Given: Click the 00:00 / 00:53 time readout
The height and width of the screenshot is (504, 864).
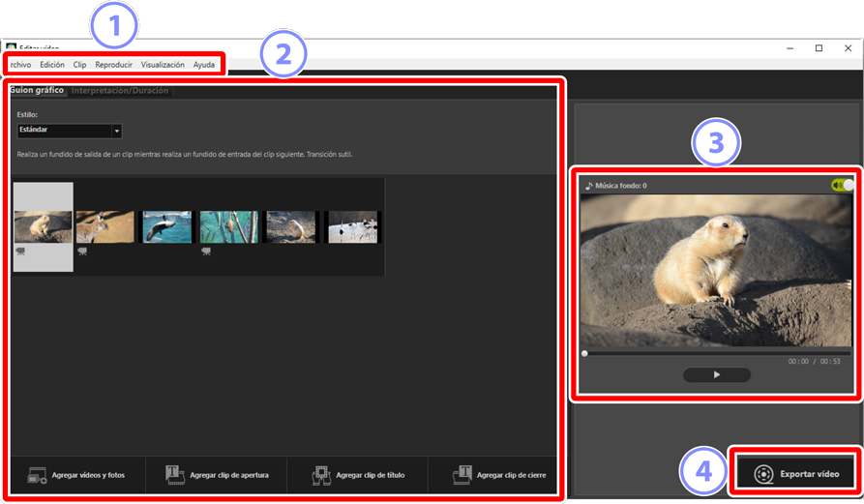Looking at the screenshot, I should tap(814, 362).
